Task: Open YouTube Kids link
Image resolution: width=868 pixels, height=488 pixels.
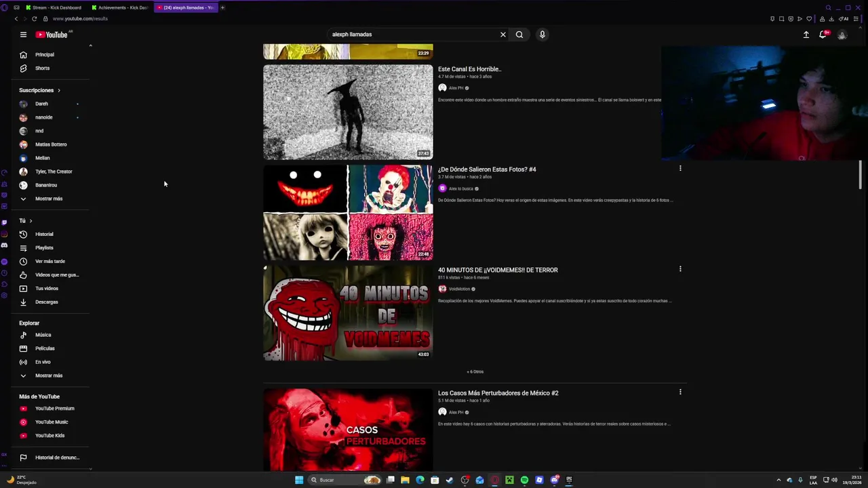Action: tap(52, 435)
